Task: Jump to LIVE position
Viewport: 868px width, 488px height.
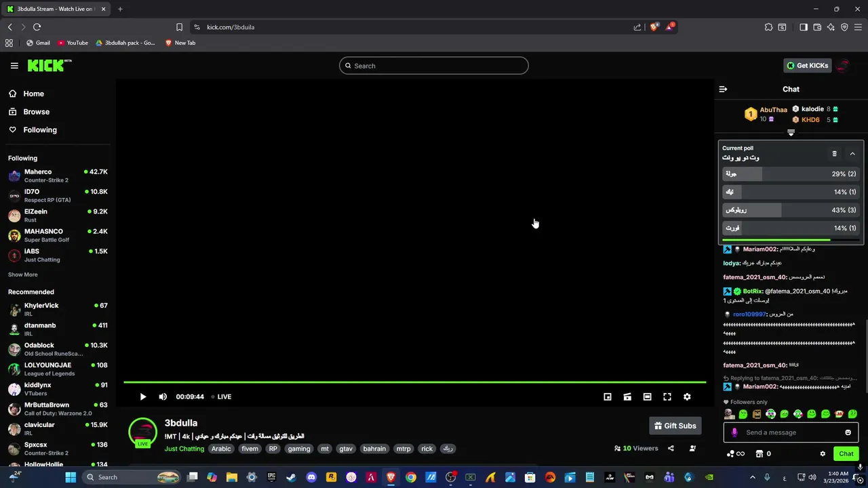Action: pos(221,396)
